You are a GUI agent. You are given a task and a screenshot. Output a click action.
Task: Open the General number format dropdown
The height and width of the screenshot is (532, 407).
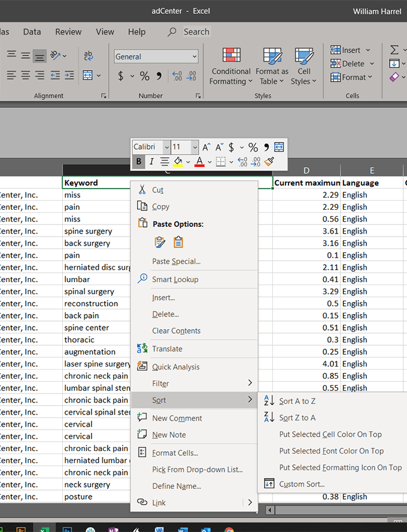156,56
